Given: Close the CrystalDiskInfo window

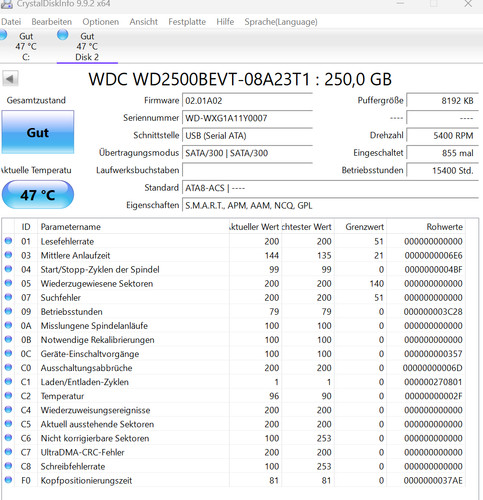Looking at the screenshot, I should [468, 4].
